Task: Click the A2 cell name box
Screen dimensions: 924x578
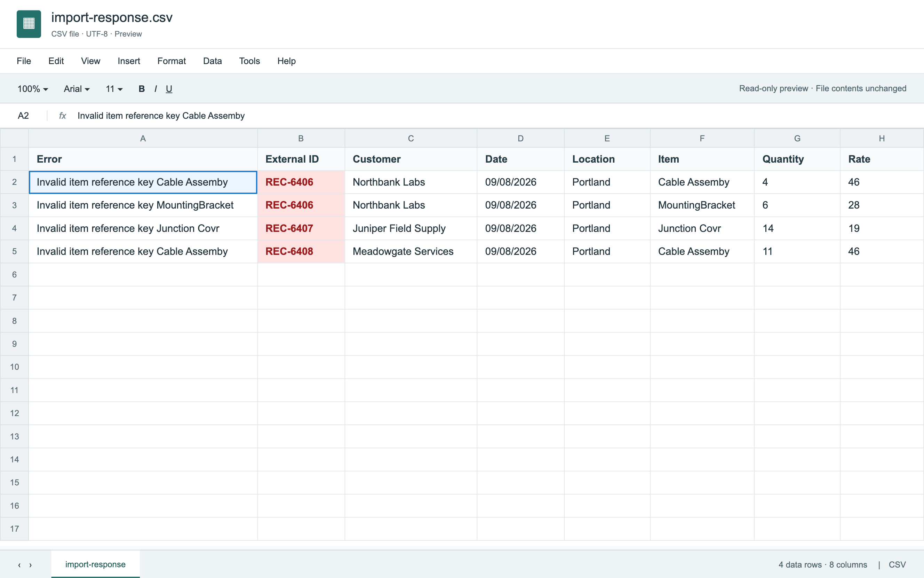Action: click(x=23, y=116)
